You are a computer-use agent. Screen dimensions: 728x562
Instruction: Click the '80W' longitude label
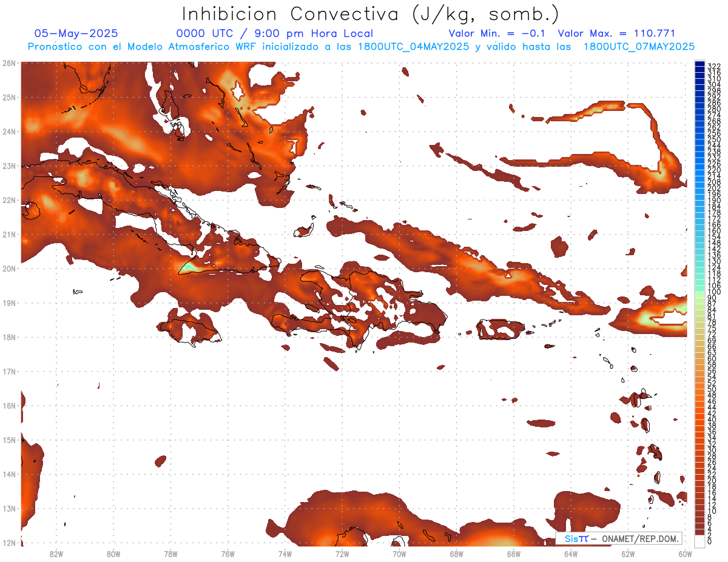113,554
